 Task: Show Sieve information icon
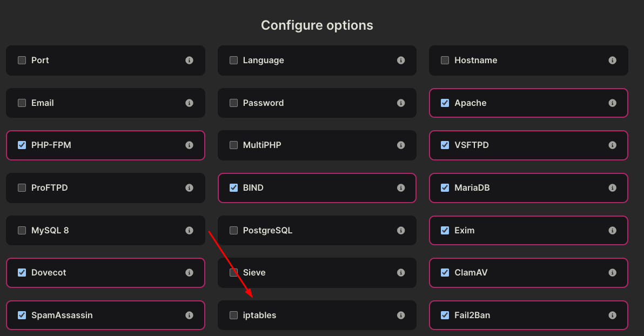point(401,273)
